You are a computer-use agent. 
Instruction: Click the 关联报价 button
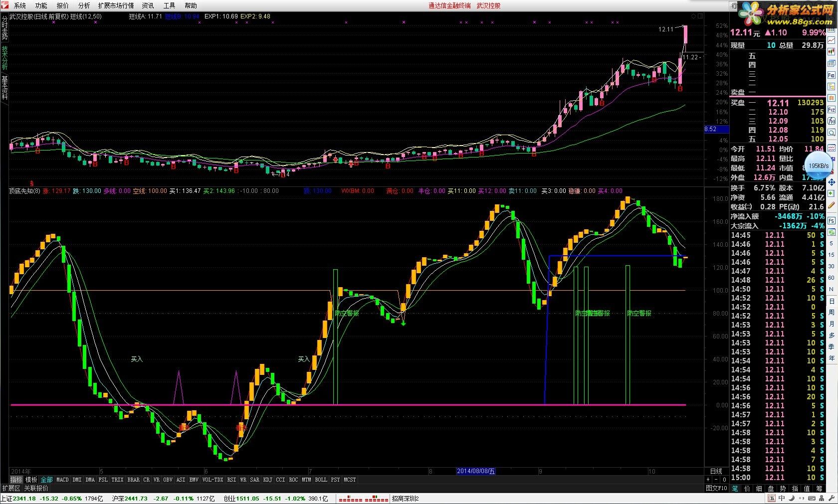tap(36, 488)
